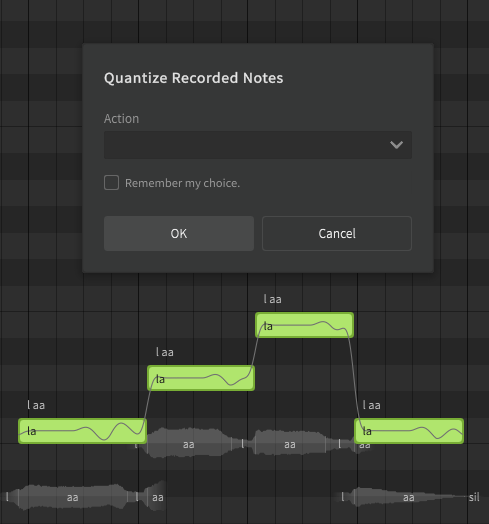Select the last 'la' note in the sequence

tap(409, 431)
